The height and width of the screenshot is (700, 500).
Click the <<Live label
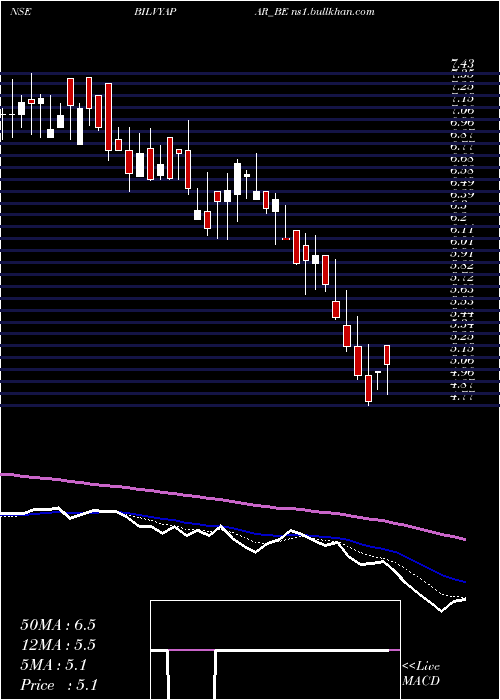(x=421, y=667)
